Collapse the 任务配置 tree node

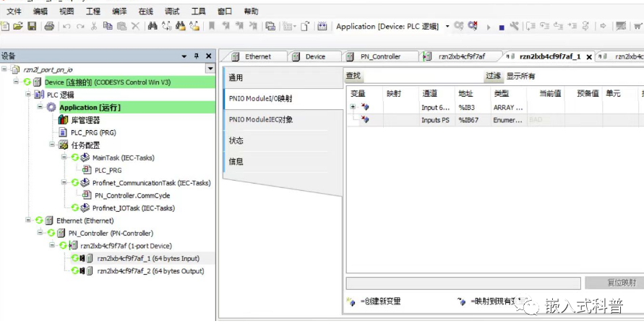(52, 145)
